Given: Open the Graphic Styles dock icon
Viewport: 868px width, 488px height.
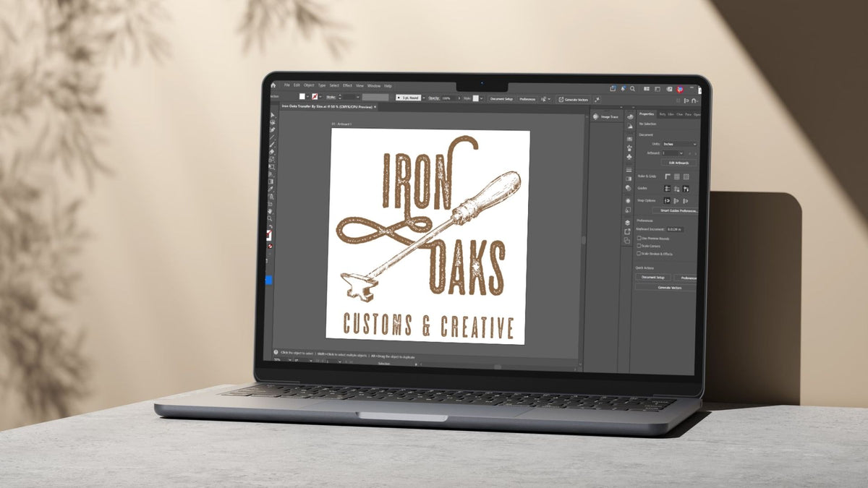Looking at the screenshot, I should 628,210.
